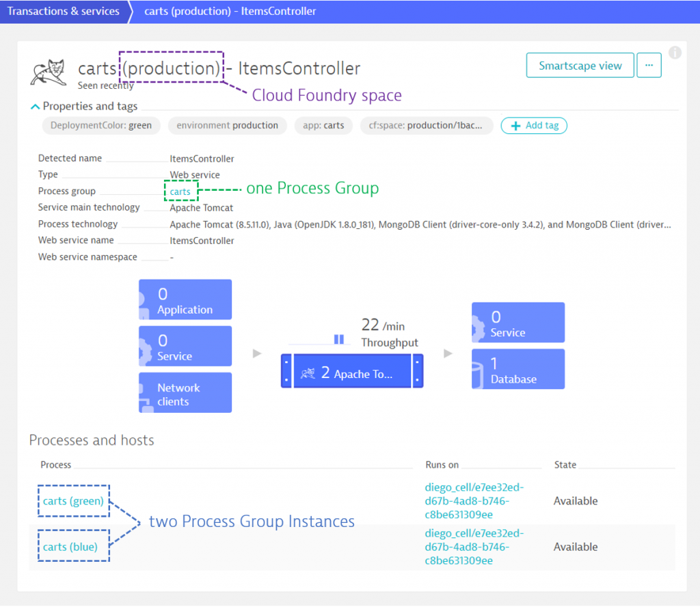
Task: Click the Tomcat cat icon beside carts title
Action: pyautogui.click(x=48, y=72)
